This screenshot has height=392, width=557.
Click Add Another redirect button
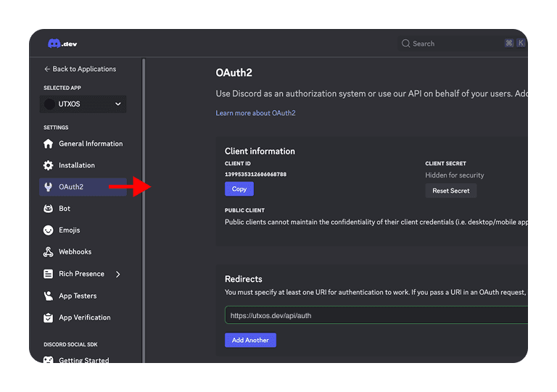click(250, 340)
